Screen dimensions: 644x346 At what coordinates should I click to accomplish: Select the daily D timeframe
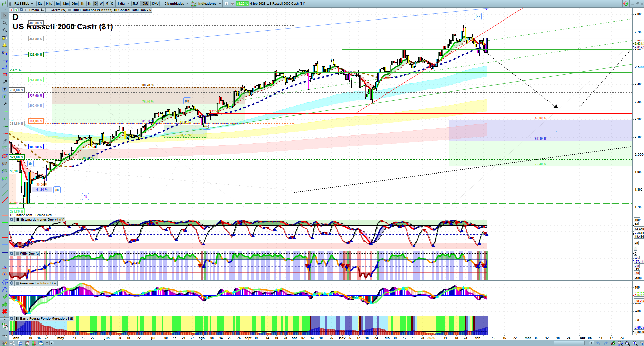click(95, 4)
